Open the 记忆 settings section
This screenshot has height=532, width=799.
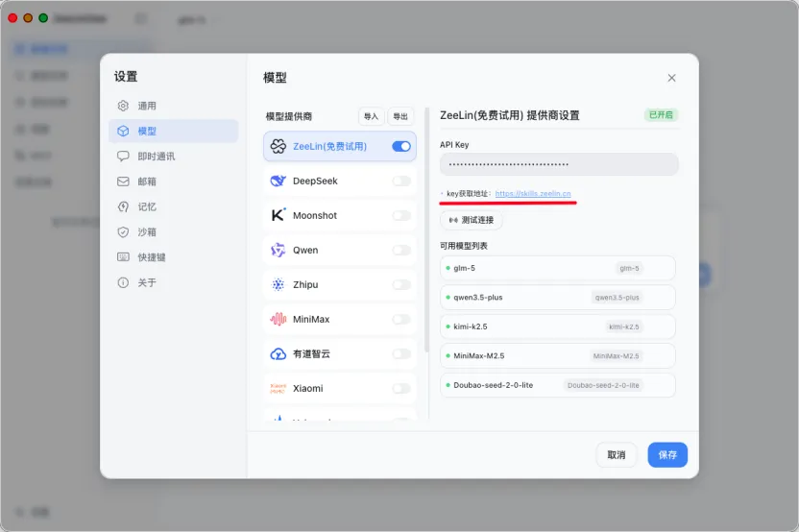click(173, 206)
